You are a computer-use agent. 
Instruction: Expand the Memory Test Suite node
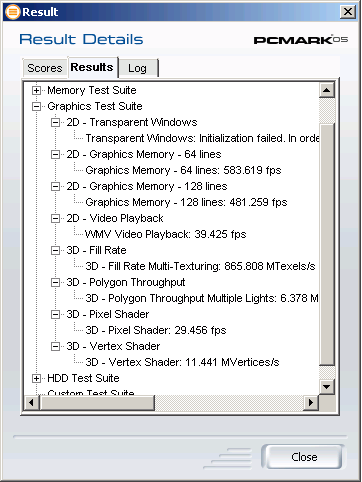point(36,90)
